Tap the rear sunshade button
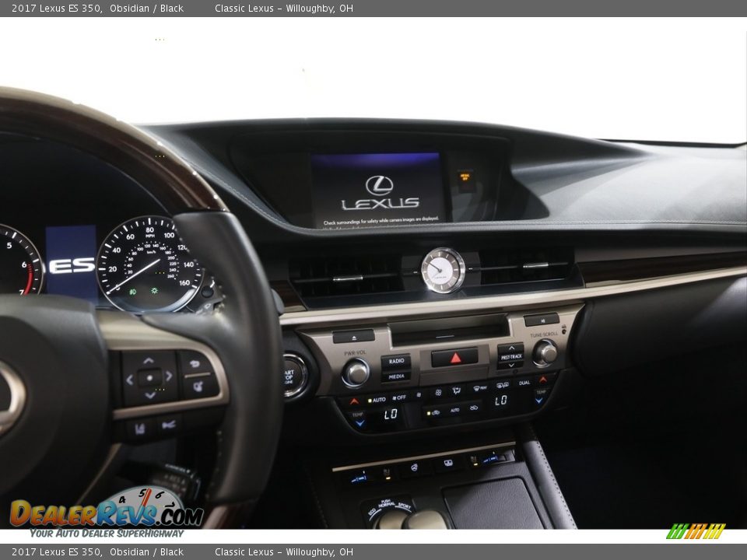Screen dimensions: 747x560 [448, 463]
